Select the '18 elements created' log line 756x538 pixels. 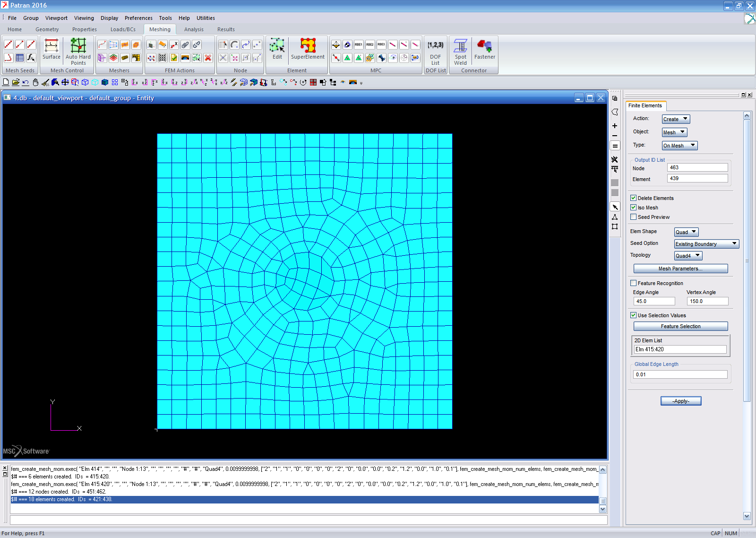click(304, 499)
